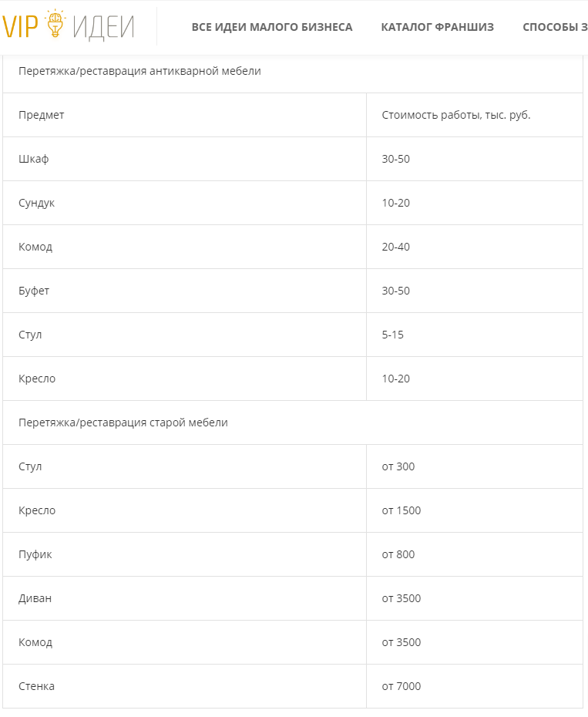This screenshot has height=717, width=588.
Task: Select the Стоимость работы, тыс. руб. header
Action: tap(456, 115)
